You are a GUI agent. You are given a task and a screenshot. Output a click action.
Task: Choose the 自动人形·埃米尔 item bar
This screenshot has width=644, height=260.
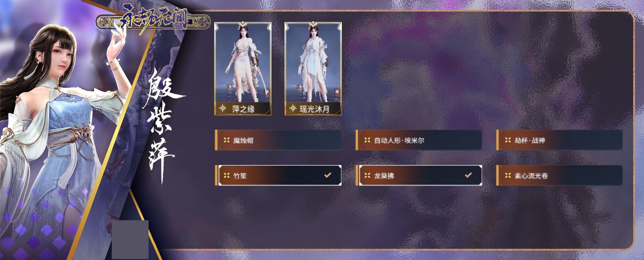[419, 140]
